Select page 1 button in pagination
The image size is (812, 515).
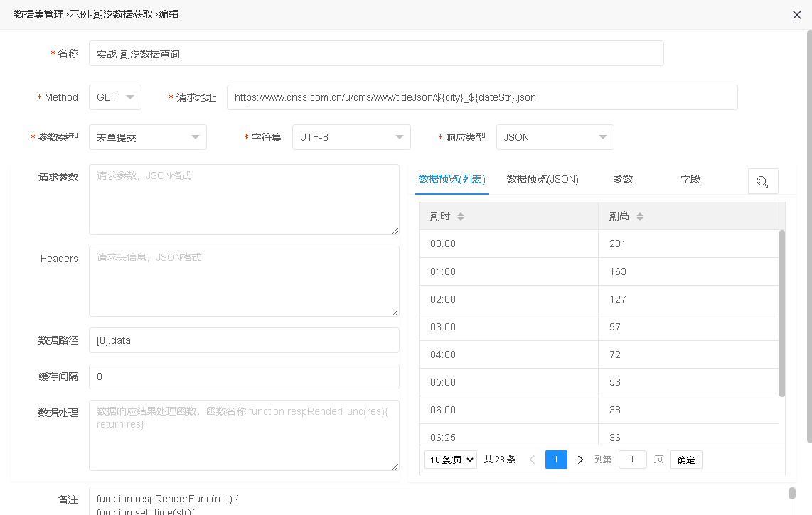point(556,460)
